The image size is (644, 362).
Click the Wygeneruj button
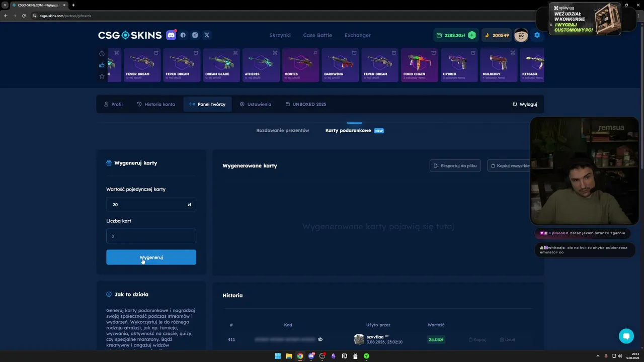coord(151,257)
